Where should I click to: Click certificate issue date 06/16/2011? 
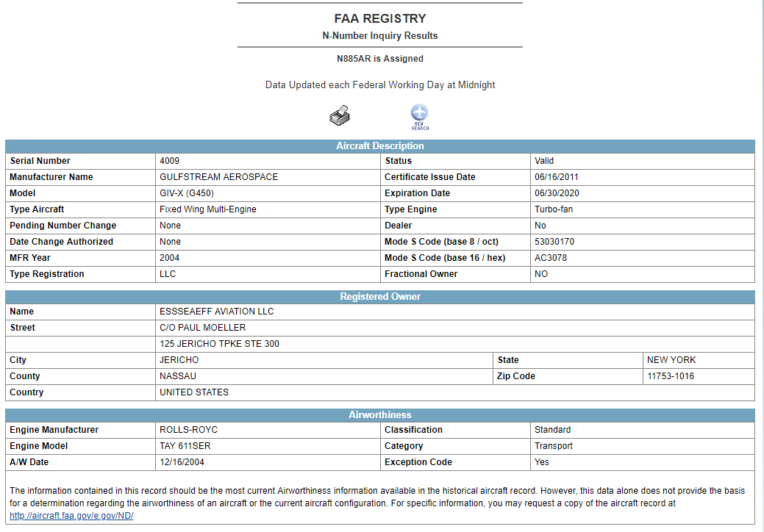pyautogui.click(x=557, y=176)
